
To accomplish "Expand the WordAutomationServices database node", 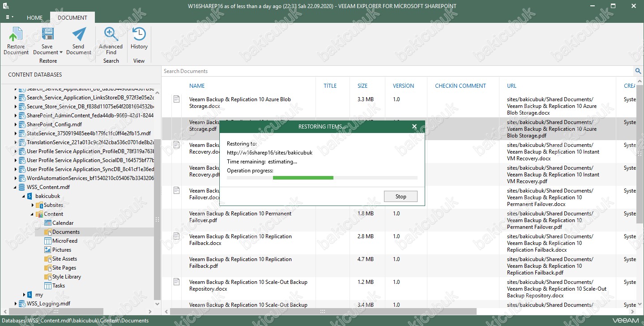I will click(x=16, y=178).
